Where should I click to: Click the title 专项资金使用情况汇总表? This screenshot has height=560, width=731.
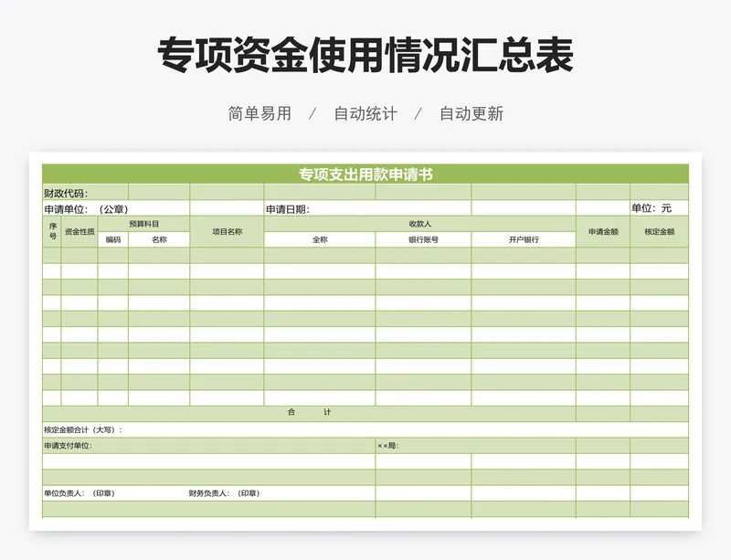click(365, 55)
